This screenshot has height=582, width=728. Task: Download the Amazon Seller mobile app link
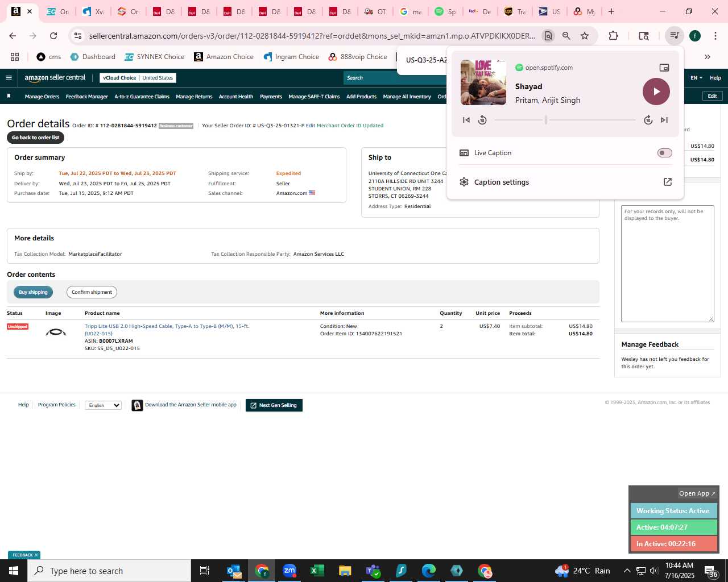pyautogui.click(x=191, y=405)
